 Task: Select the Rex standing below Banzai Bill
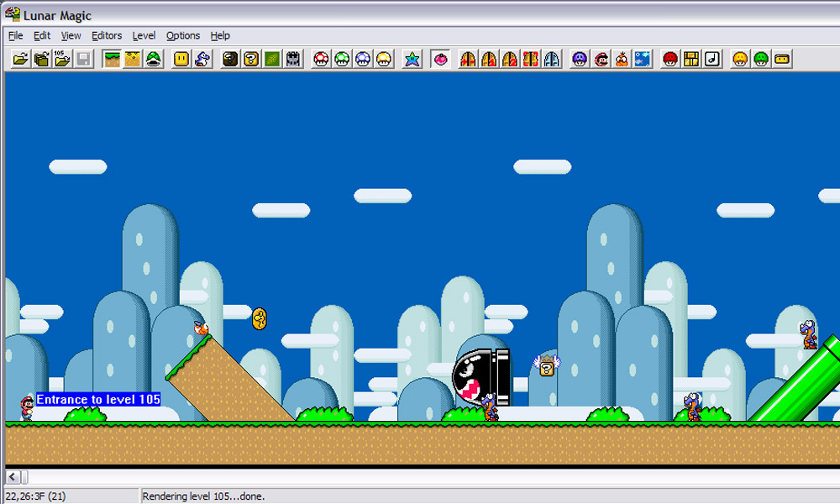[x=490, y=407]
